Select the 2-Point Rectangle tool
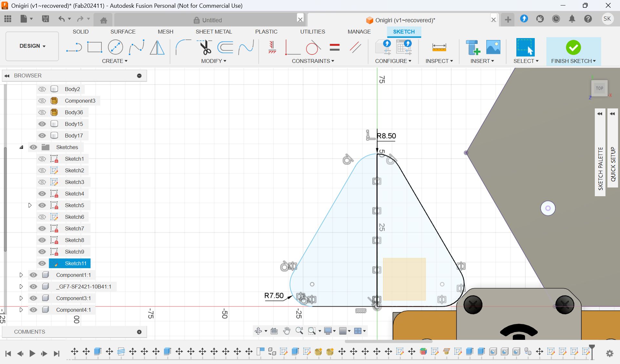620x364 pixels. point(95,47)
